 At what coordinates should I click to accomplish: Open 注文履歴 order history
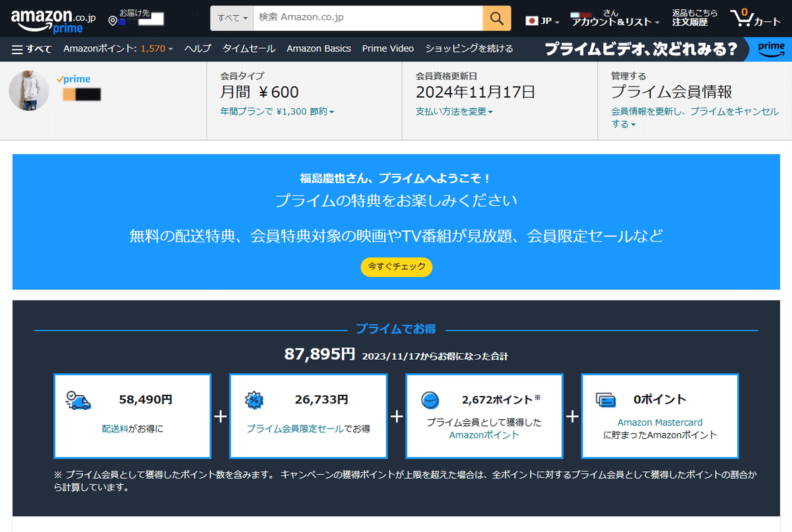692,22
